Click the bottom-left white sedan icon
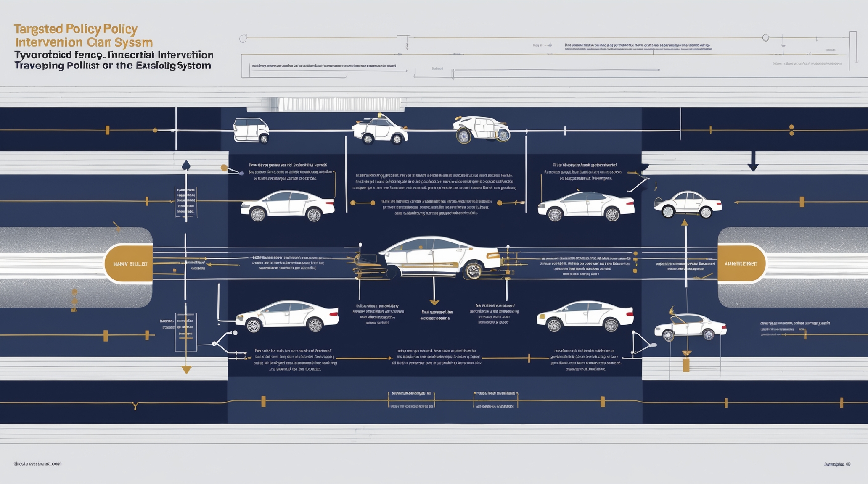868x484 pixels. coord(287,316)
